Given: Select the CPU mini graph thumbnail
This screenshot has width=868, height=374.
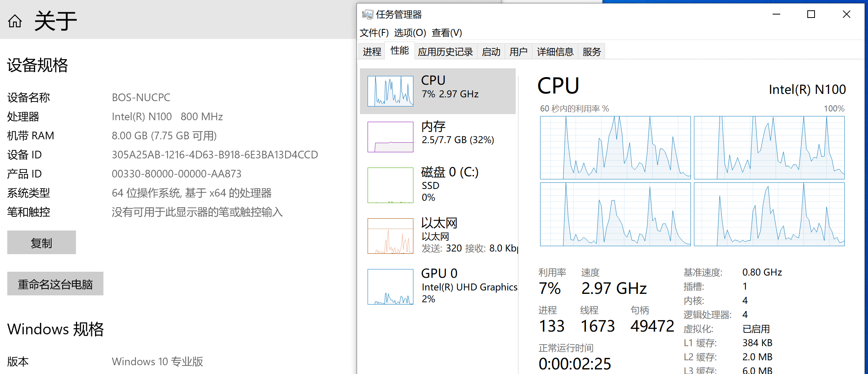Looking at the screenshot, I should pyautogui.click(x=390, y=91).
